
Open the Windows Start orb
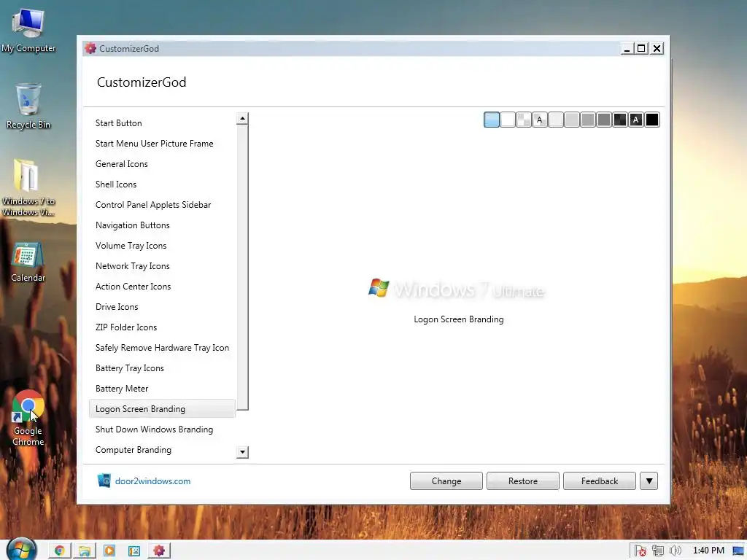tap(21, 550)
